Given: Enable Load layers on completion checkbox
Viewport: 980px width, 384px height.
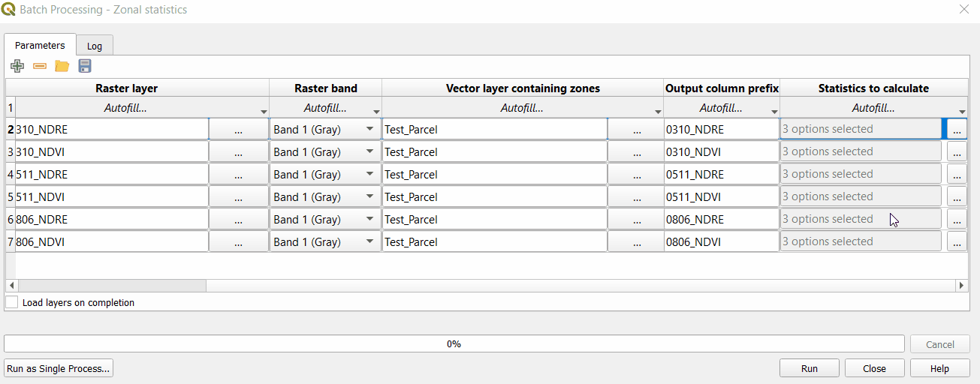Looking at the screenshot, I should tap(12, 302).
